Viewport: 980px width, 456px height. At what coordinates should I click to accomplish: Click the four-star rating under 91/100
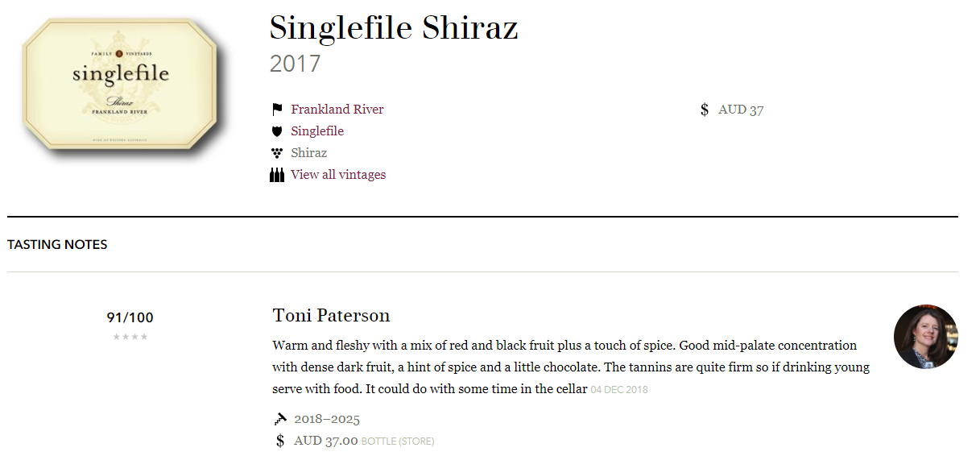tap(130, 337)
